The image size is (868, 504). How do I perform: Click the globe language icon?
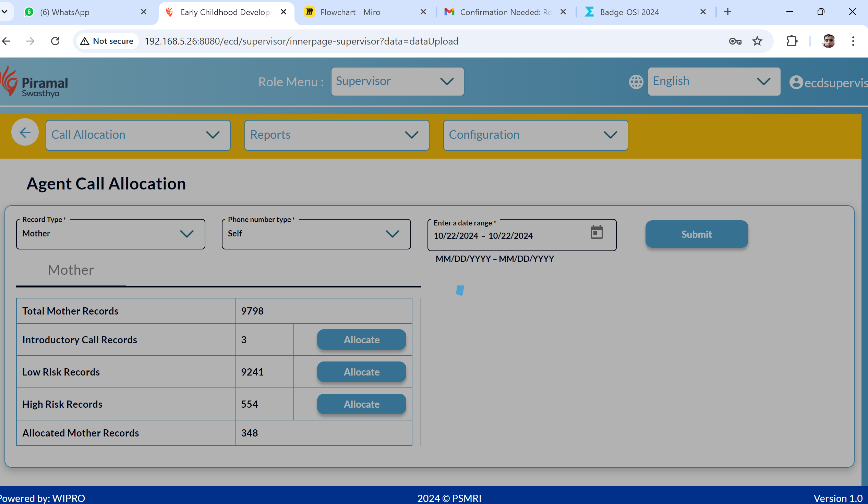click(636, 82)
